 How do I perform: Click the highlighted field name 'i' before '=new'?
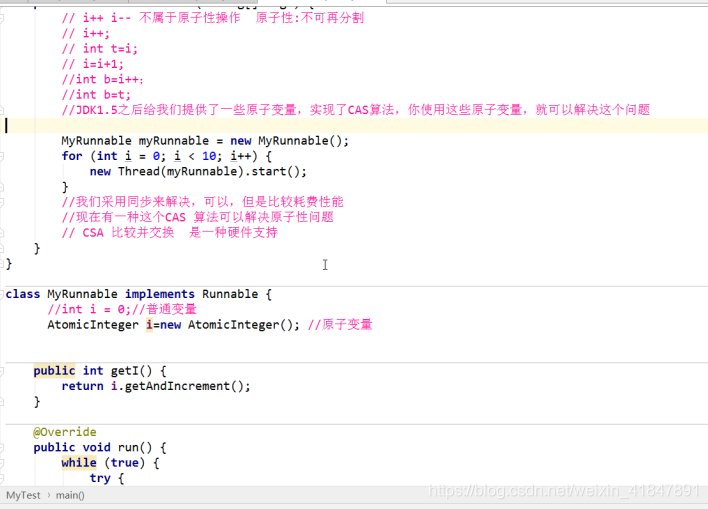point(149,325)
